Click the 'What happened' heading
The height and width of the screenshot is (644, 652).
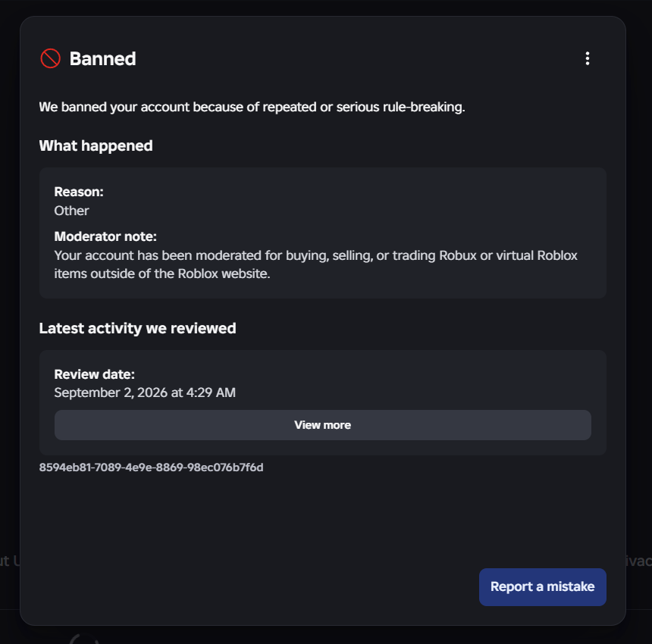96,145
